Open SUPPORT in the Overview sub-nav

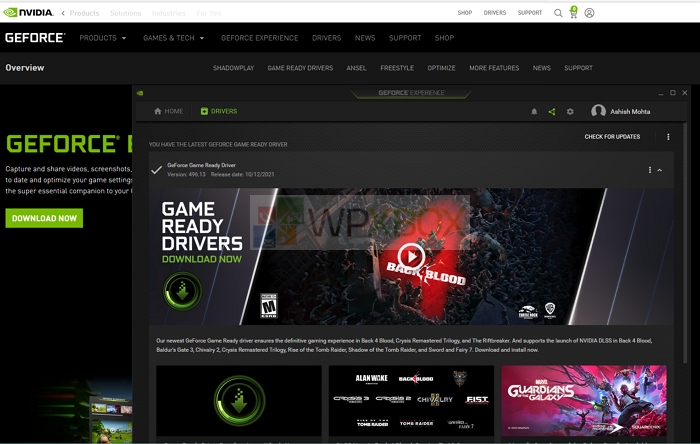[x=578, y=68]
